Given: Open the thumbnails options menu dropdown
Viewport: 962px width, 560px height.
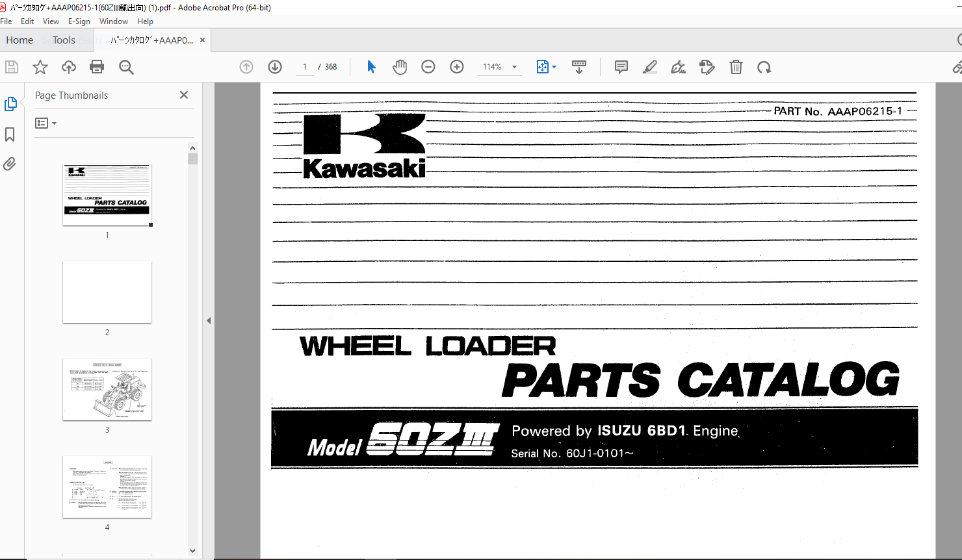Looking at the screenshot, I should point(45,123).
